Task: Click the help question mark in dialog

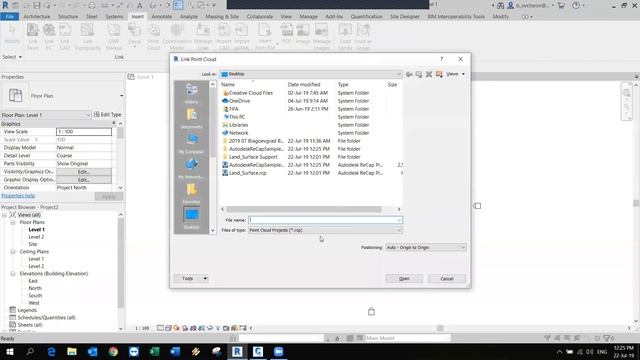Action: click(441, 59)
